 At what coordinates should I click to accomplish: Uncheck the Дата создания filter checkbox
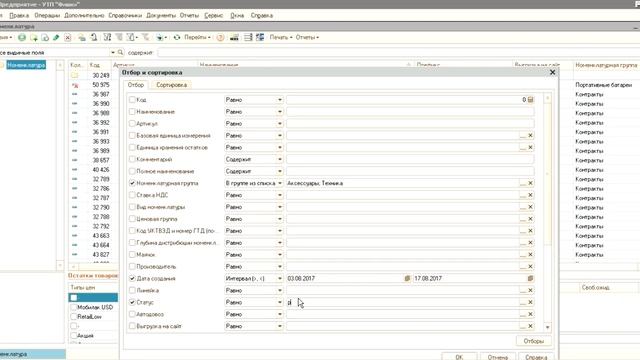click(x=132, y=278)
